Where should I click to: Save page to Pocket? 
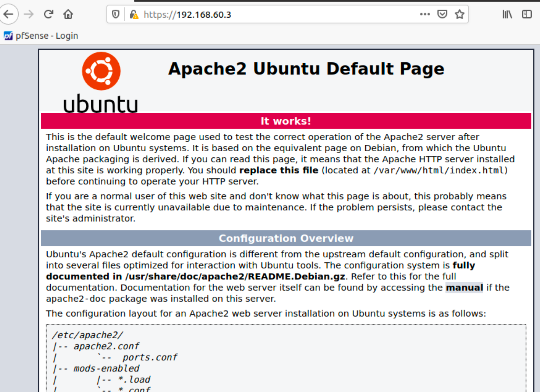click(x=442, y=14)
